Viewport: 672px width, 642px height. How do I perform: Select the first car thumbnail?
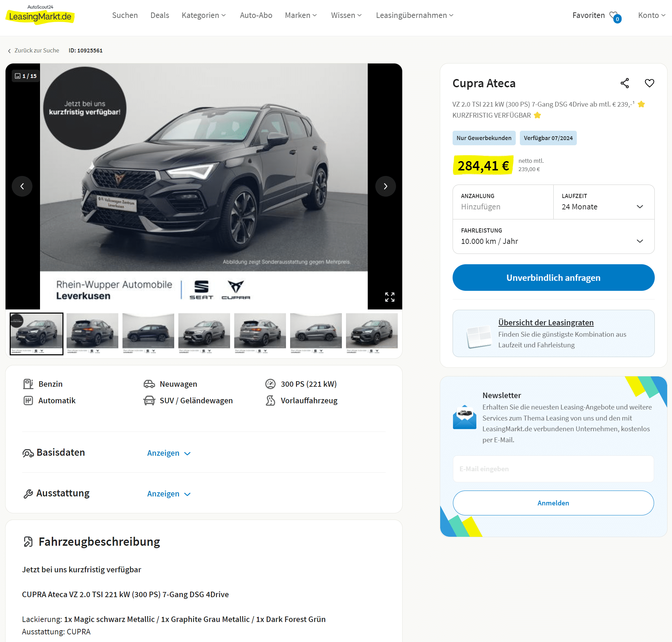(37, 334)
